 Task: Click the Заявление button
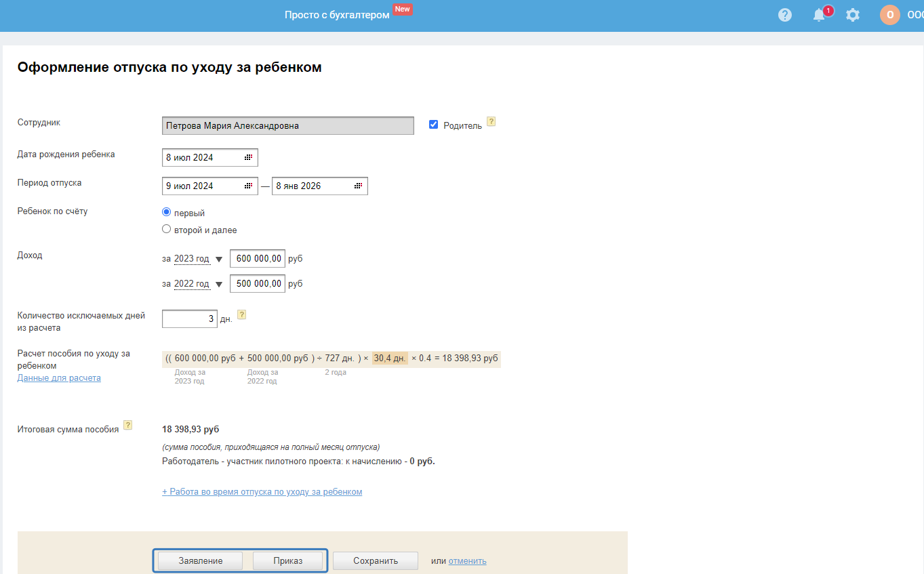201,560
